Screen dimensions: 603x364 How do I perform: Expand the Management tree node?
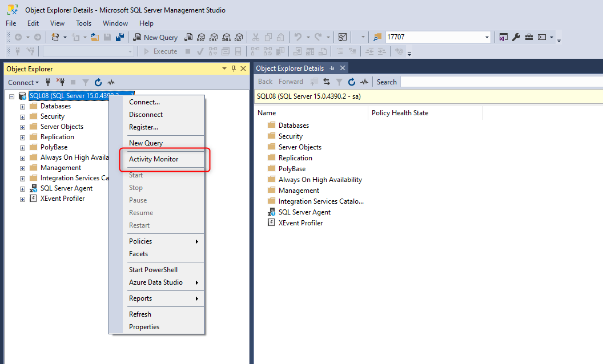23,168
